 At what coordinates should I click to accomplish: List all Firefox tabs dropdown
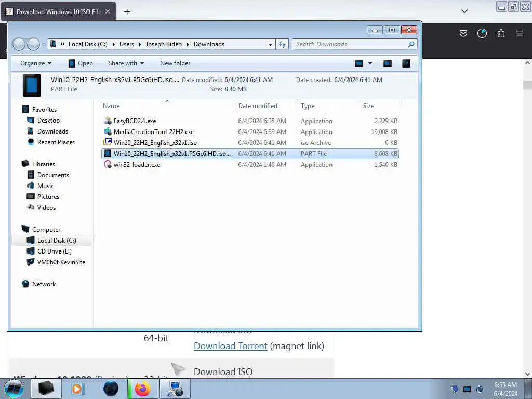coord(464,11)
